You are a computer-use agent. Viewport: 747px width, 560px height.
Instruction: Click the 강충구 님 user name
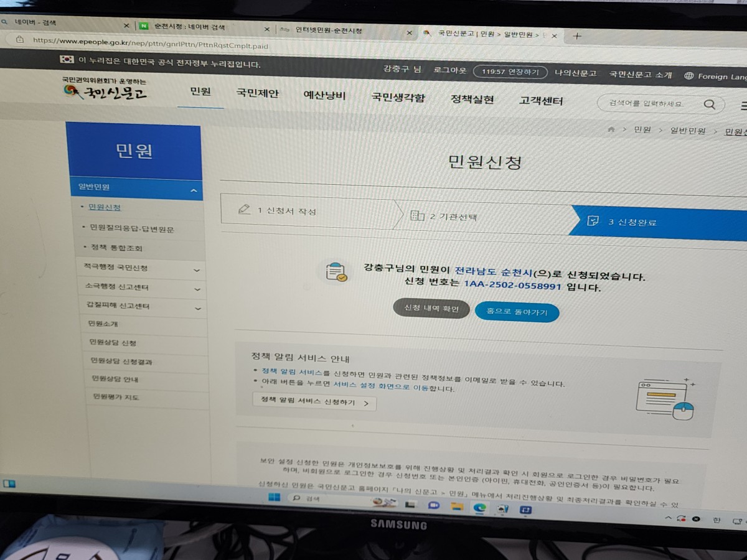click(x=402, y=68)
